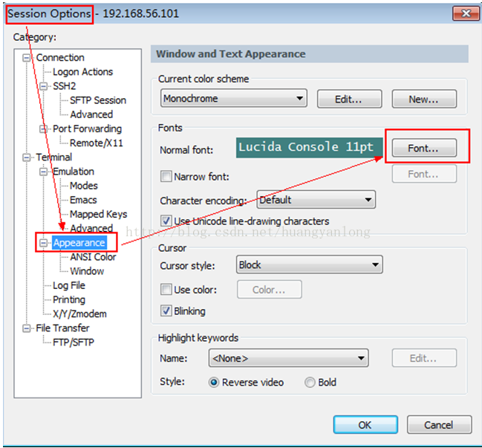Enable the Use color checkbox
Image resolution: width=482 pixels, height=448 pixels.
166,289
